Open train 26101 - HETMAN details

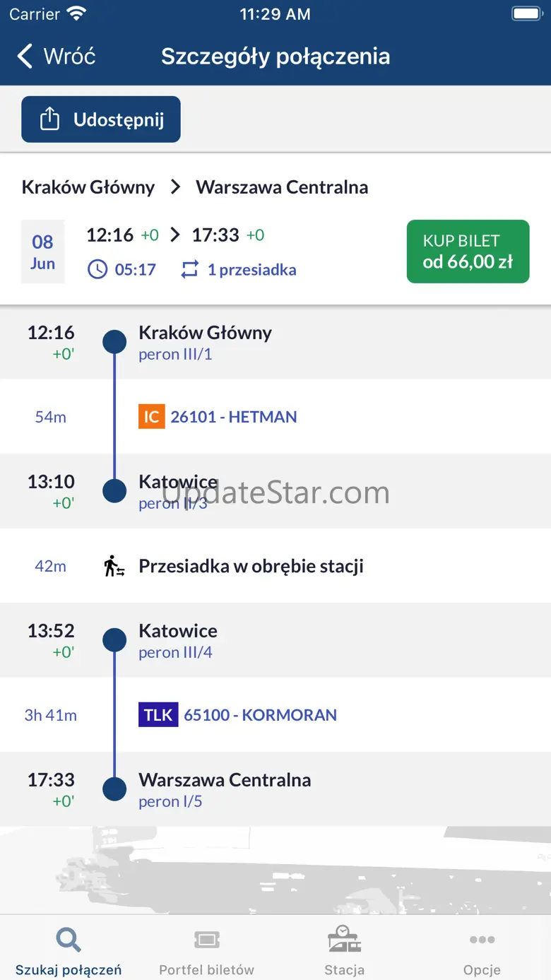pos(234,417)
